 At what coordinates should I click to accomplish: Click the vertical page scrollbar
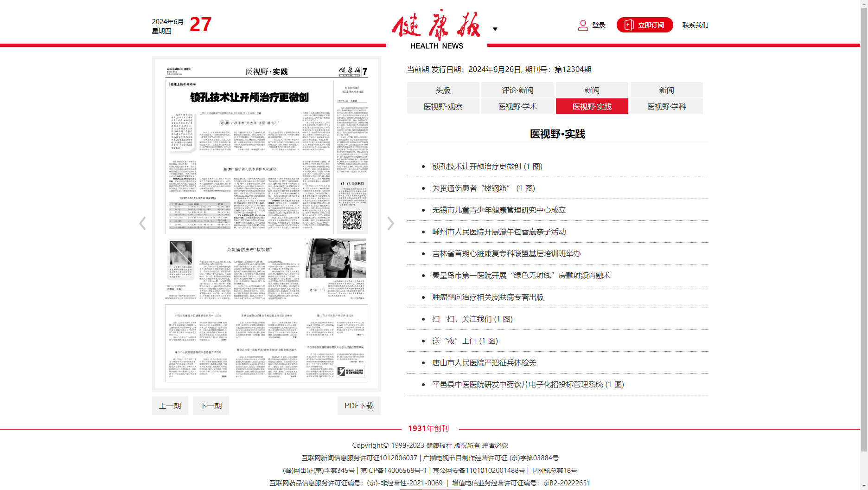(864, 232)
